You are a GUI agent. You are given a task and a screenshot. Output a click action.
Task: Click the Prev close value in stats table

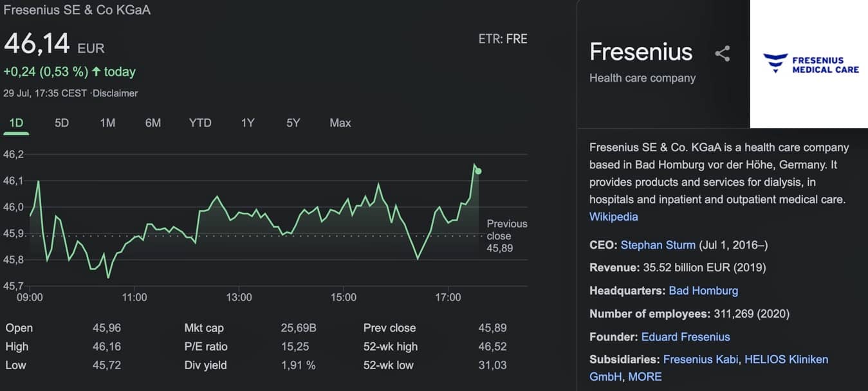pos(492,328)
